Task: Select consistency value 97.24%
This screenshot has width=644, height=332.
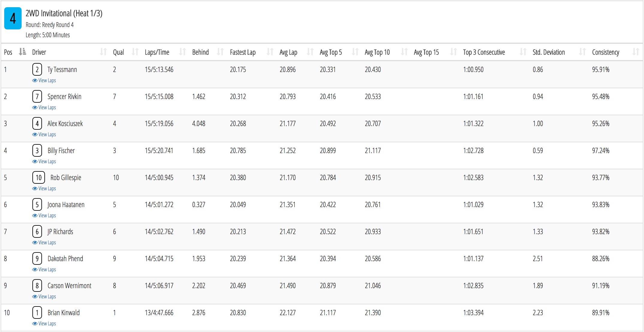Action: click(601, 151)
